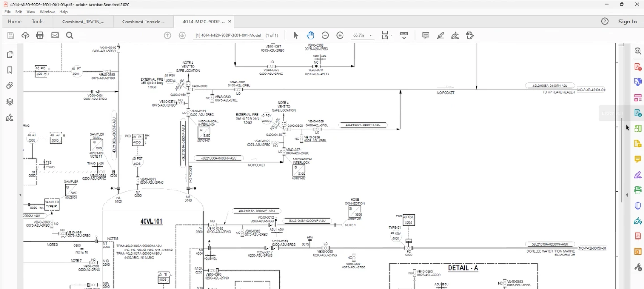Open the Help menu
The image size is (644, 289).
coord(64,12)
